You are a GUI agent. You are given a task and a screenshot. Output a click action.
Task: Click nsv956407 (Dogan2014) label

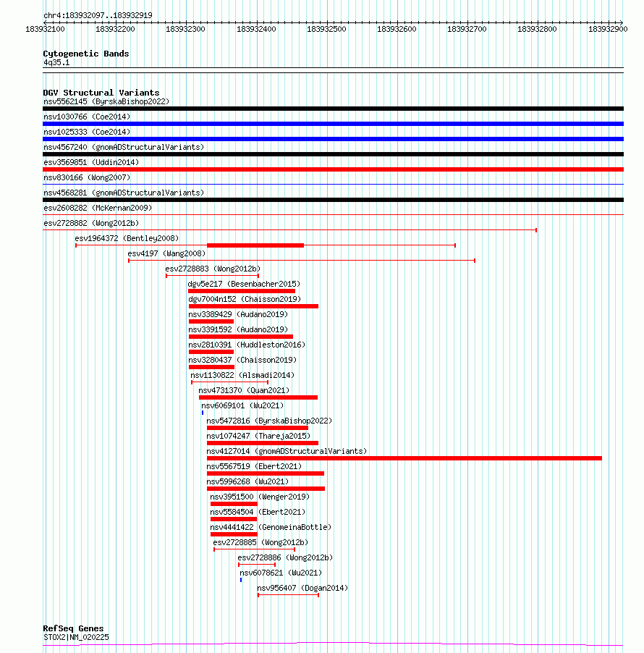(x=302, y=588)
